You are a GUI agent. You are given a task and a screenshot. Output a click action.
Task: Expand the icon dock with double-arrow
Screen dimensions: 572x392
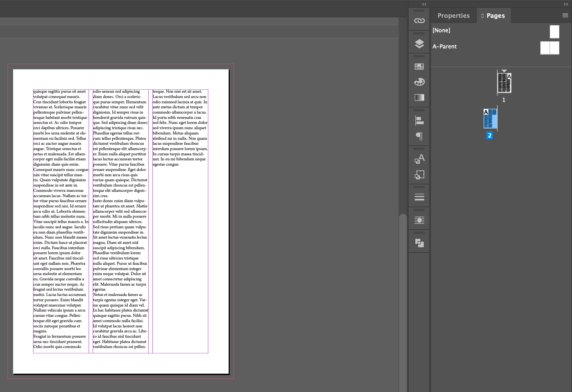tap(424, 4)
